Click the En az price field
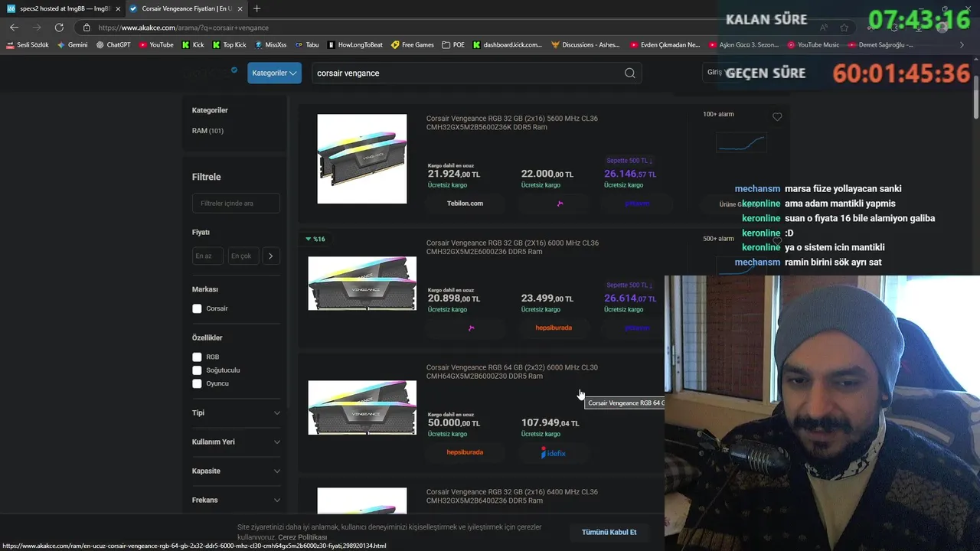The image size is (980, 551). 207,256
